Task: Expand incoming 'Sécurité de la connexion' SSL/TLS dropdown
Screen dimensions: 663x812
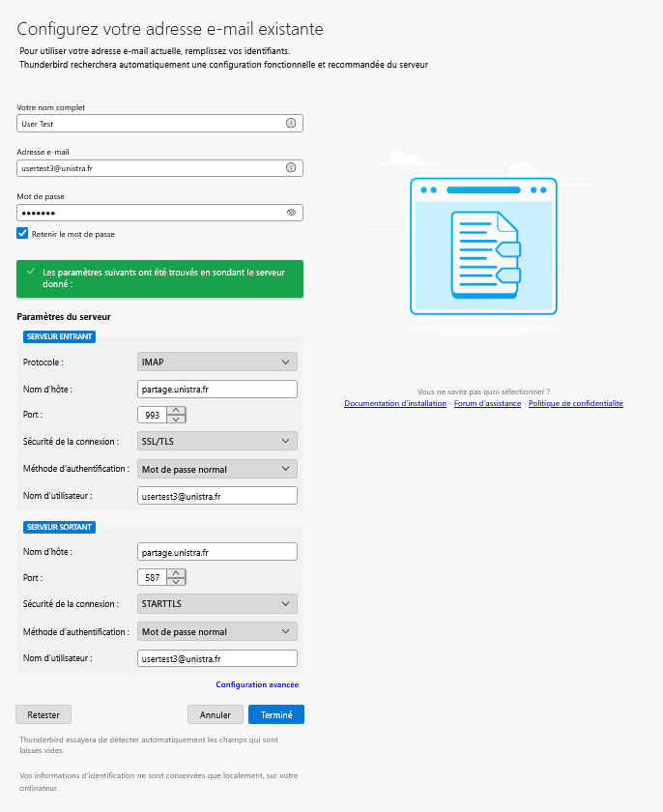Action: click(x=217, y=441)
